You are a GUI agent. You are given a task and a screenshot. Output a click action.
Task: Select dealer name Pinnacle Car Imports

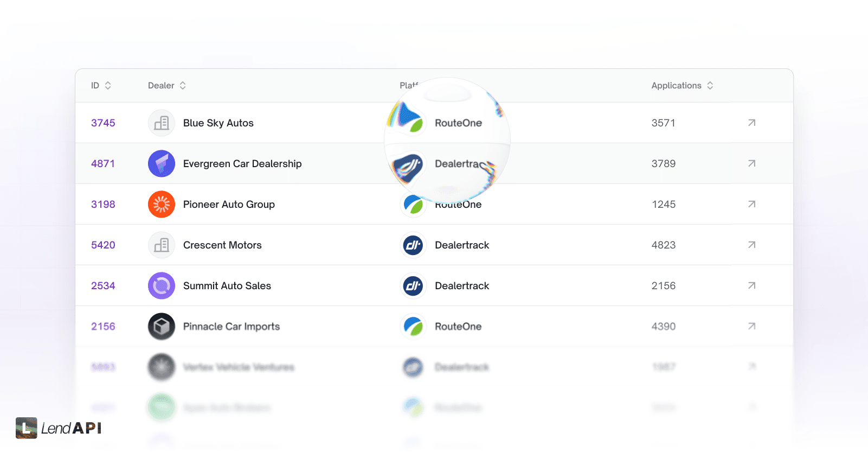232,327
